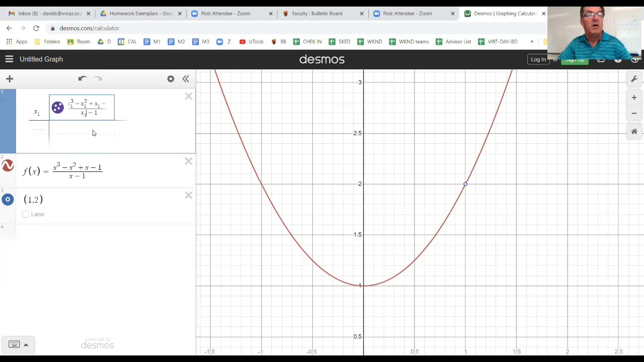The image size is (644, 362).
Task: Close the Desmos browser tab
Action: pyautogui.click(x=543, y=14)
